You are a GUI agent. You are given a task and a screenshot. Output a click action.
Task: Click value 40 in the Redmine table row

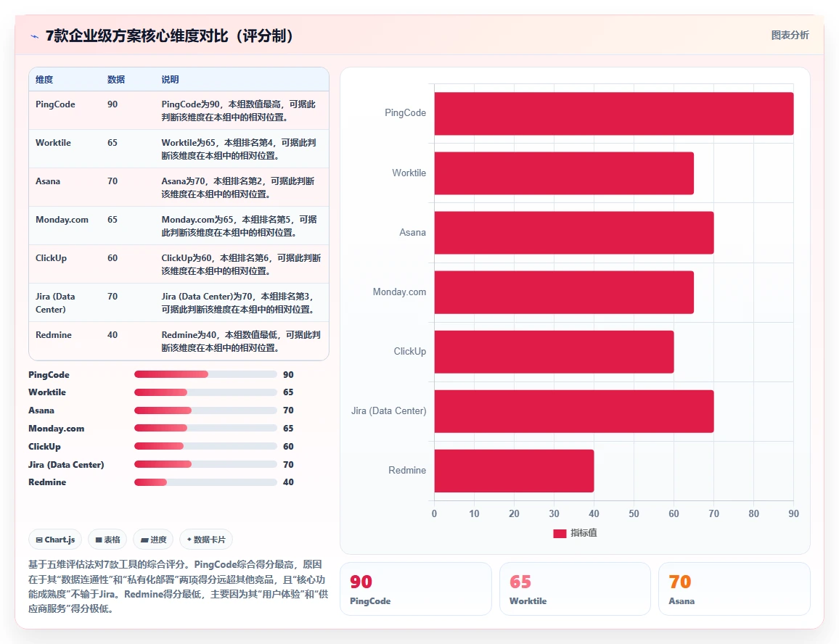click(112, 335)
